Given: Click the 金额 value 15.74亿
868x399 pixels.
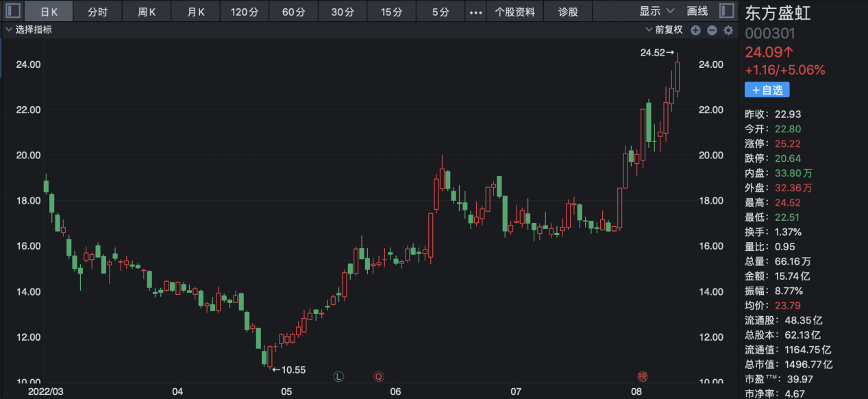Looking at the screenshot, I should coord(793,276).
